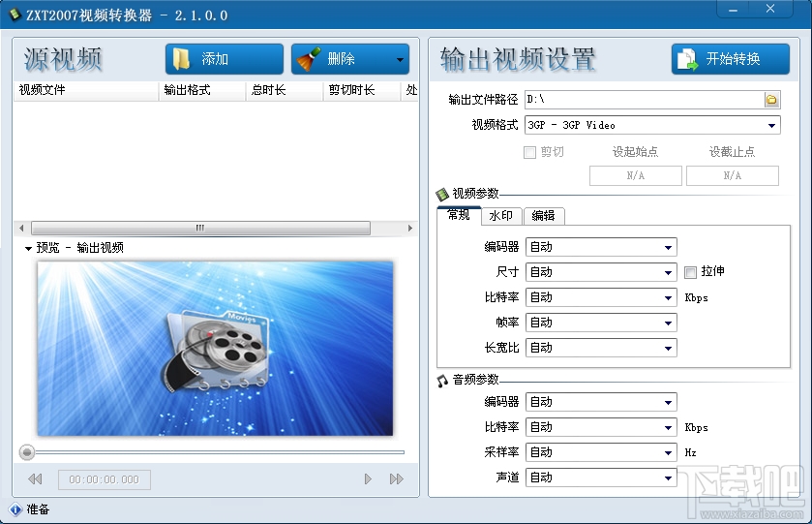Screen dimensions: 812x524
Task: Click the app icon in title bar
Action: pyautogui.click(x=15, y=15)
